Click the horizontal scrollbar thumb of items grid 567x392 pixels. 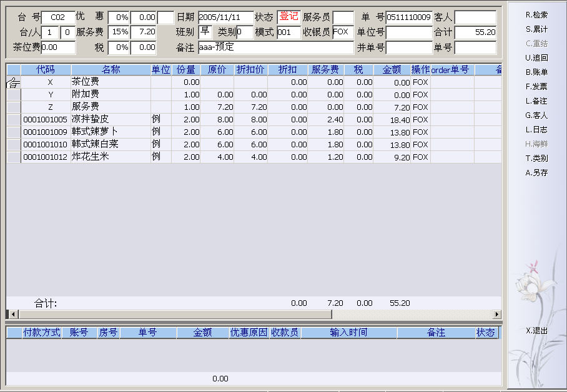pos(175,314)
